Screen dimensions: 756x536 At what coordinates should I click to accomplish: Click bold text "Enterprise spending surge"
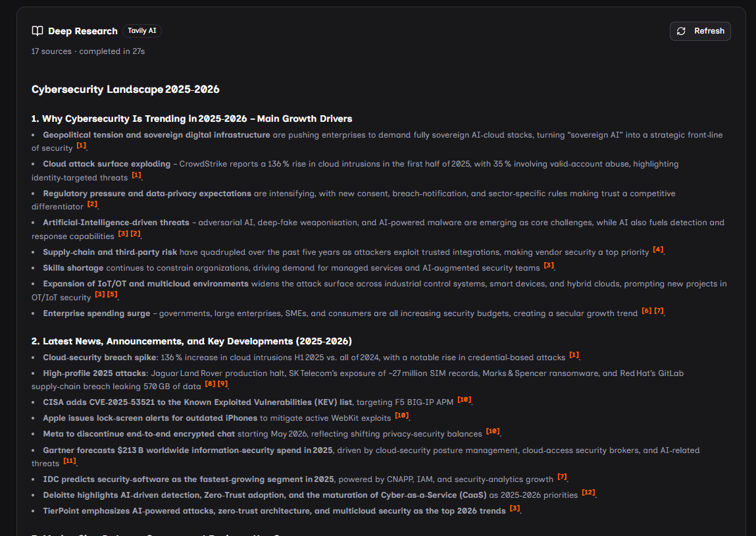pos(97,313)
